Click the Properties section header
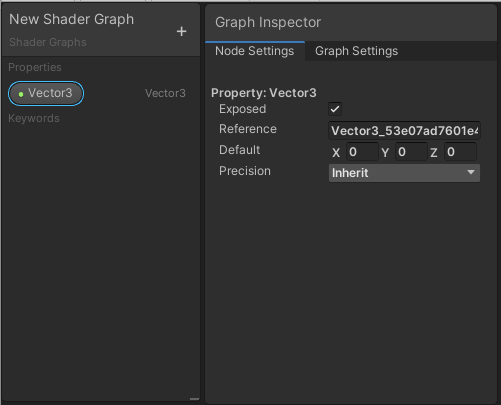Viewport: 501px width, 405px height. point(35,67)
